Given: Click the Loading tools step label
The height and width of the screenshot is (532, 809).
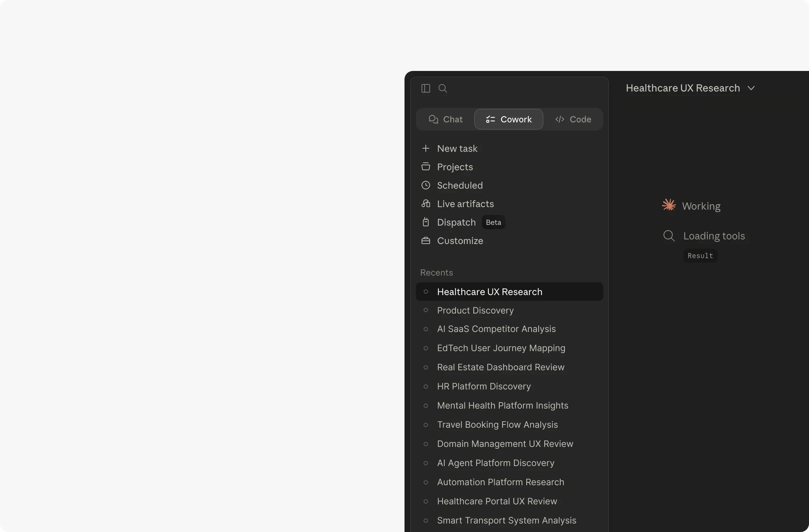Looking at the screenshot, I should 714,236.
